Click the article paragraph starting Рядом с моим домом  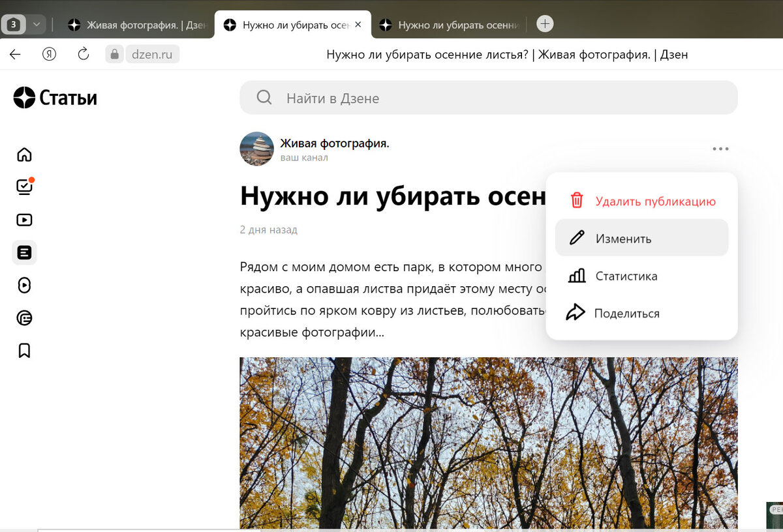pyautogui.click(x=392, y=300)
